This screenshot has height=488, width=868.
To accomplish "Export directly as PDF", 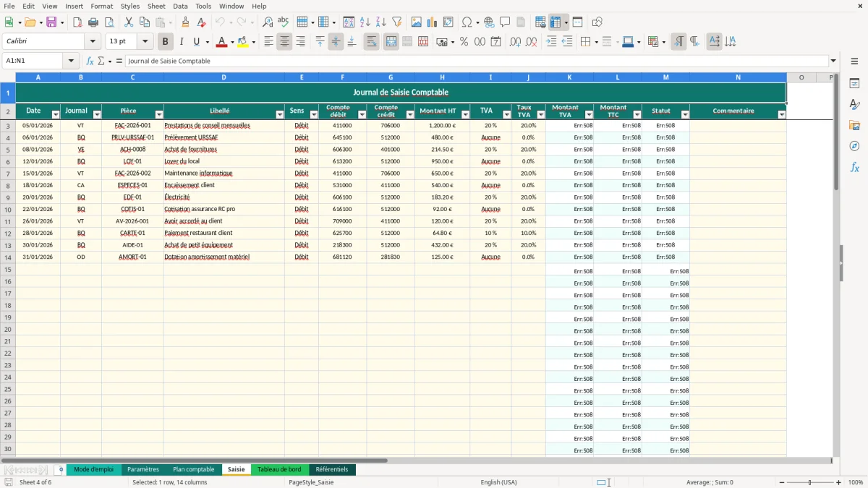I will 77,22.
